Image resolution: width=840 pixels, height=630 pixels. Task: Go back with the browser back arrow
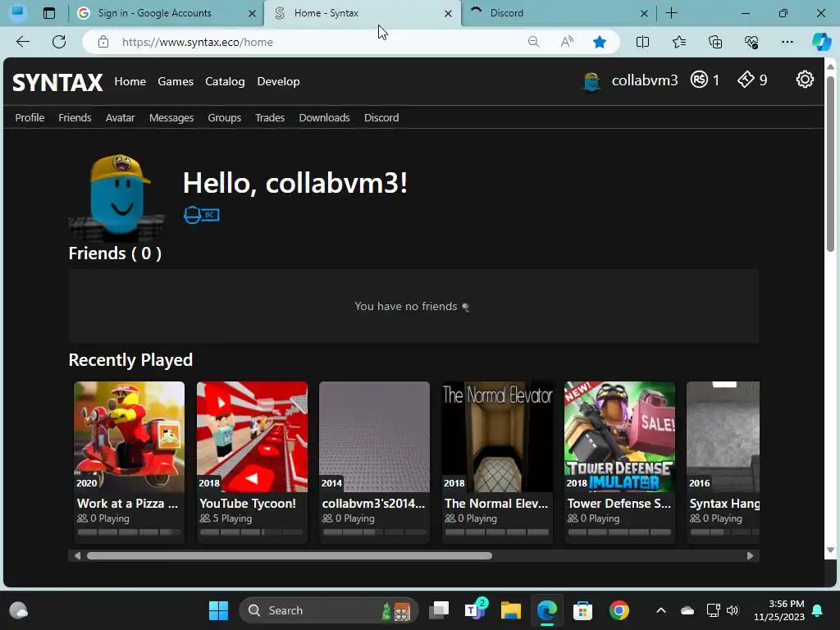(x=22, y=42)
